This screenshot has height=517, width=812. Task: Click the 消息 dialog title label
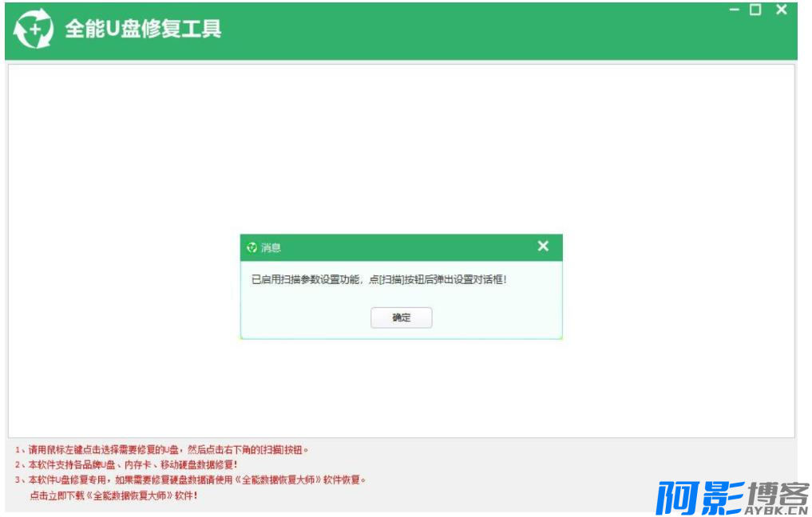coord(271,248)
